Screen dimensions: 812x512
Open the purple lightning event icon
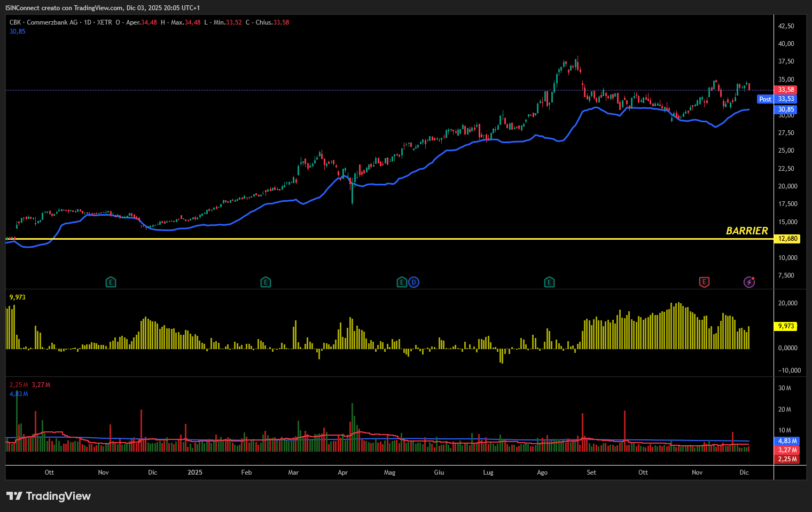click(x=749, y=282)
